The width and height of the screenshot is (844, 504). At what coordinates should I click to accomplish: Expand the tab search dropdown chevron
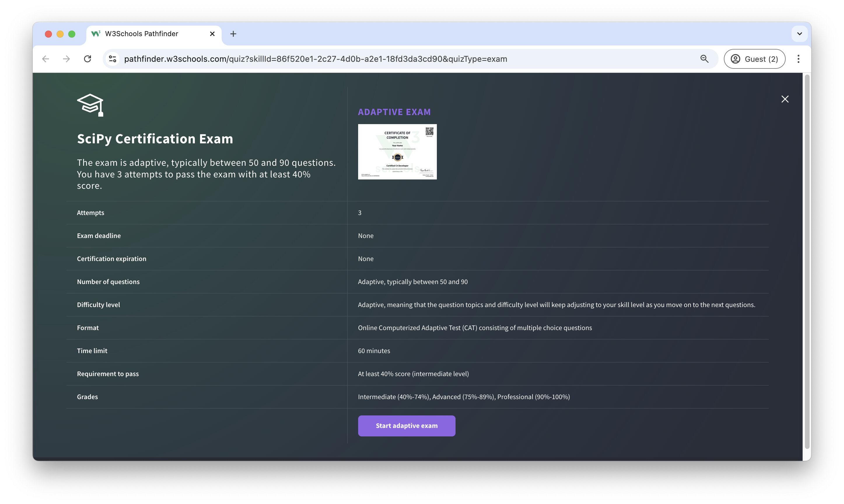[x=799, y=34]
